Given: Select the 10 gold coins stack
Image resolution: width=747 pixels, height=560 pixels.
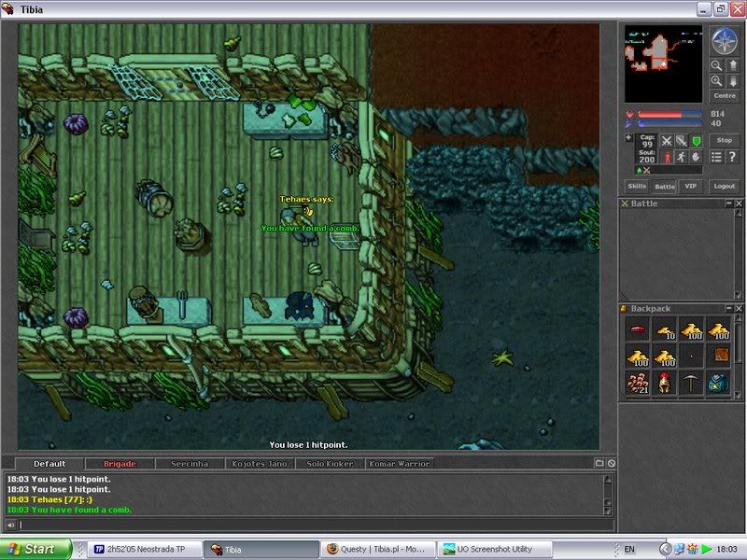Looking at the screenshot, I should (x=665, y=329).
